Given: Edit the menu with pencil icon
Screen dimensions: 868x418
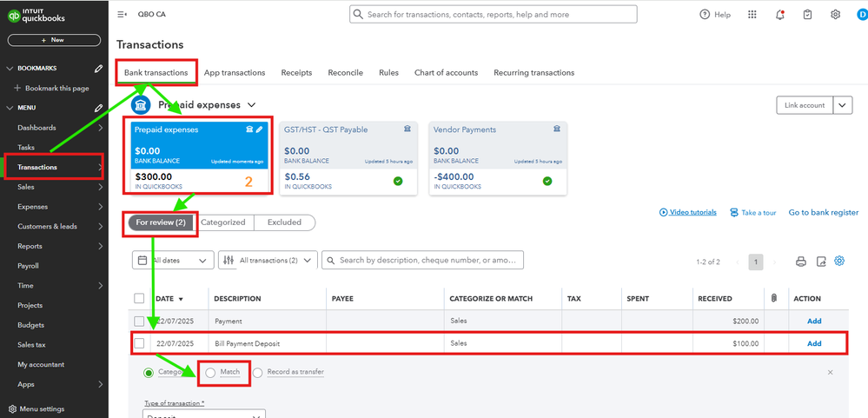Looking at the screenshot, I should (x=98, y=108).
